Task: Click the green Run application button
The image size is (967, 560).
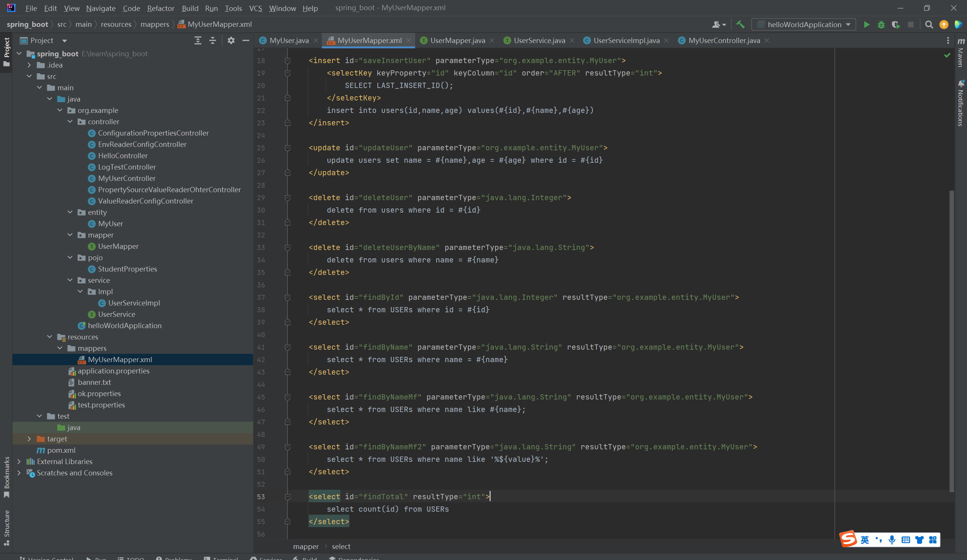Action: (x=866, y=25)
